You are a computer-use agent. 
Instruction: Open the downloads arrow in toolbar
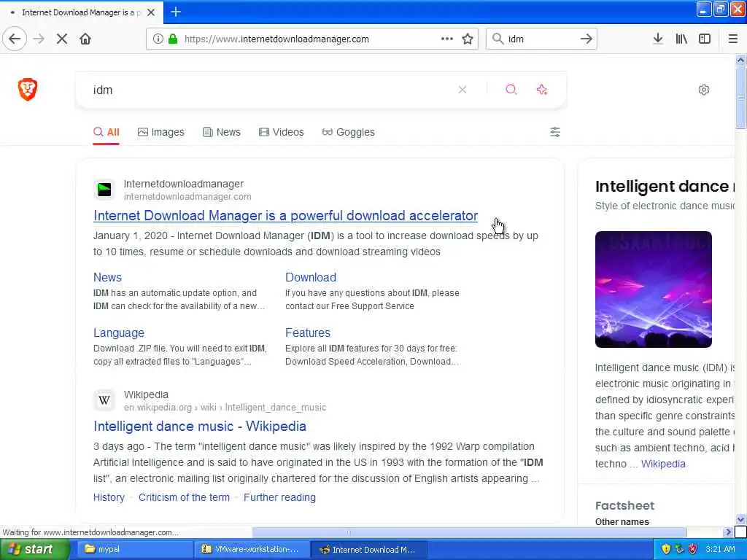658,39
